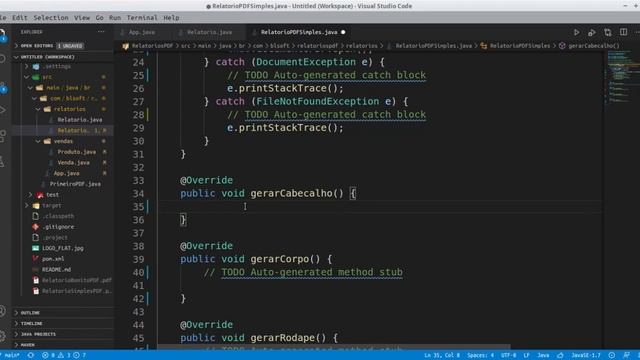The image size is (640, 360).
Task: Expand the Outline panel
Action: coord(30,313)
